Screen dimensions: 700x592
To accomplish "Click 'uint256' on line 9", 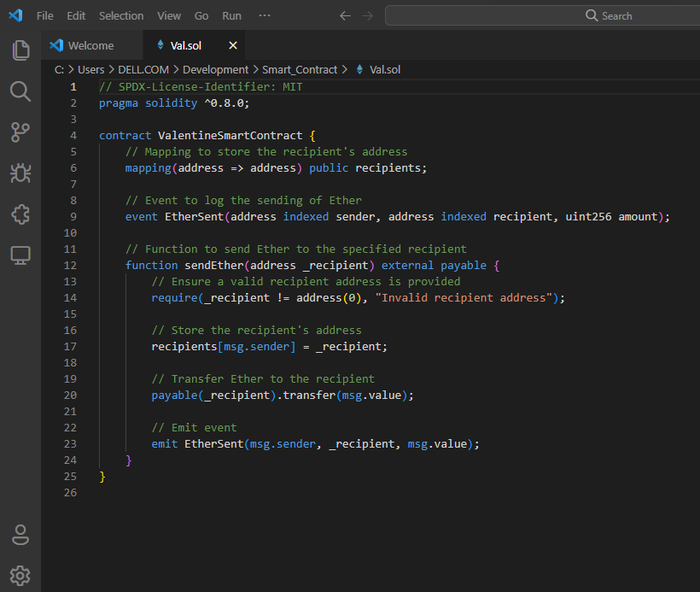I will point(588,217).
